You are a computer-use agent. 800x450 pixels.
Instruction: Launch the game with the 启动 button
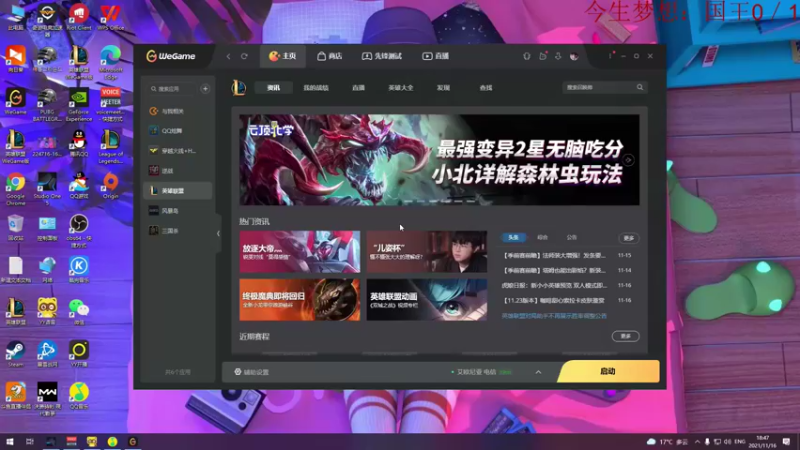pos(608,371)
